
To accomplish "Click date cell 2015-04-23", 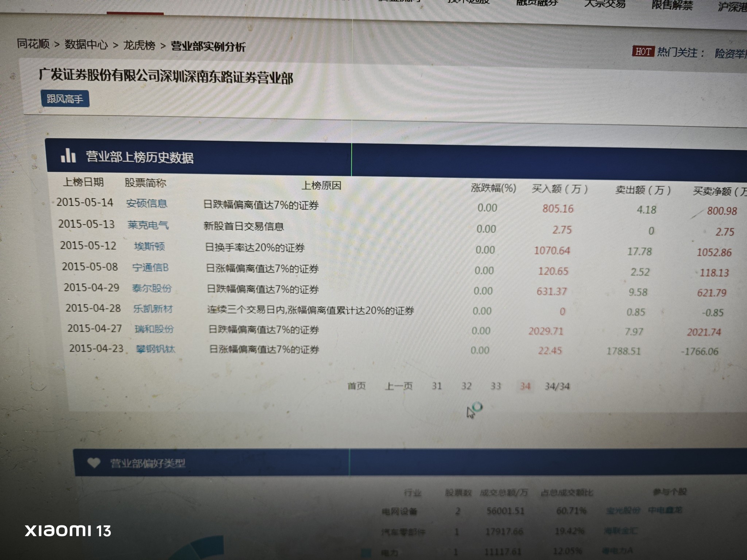I will pos(97,349).
